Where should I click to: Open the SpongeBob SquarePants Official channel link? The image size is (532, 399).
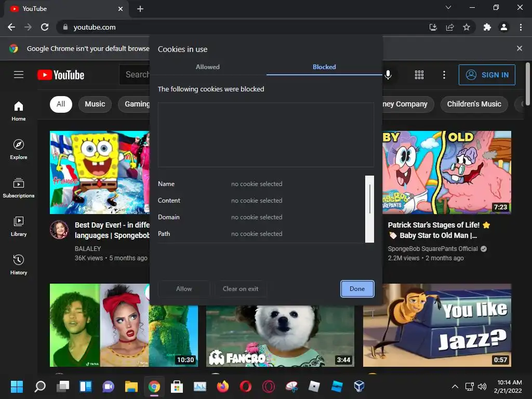coord(433,249)
